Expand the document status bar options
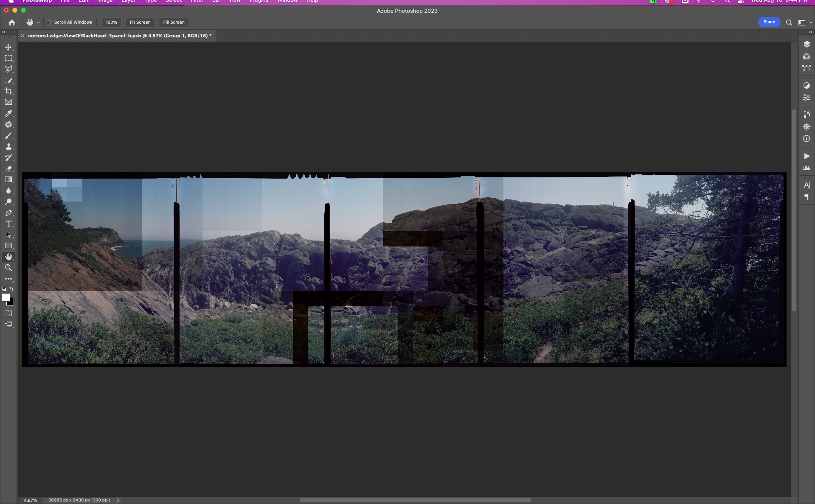 coord(118,500)
